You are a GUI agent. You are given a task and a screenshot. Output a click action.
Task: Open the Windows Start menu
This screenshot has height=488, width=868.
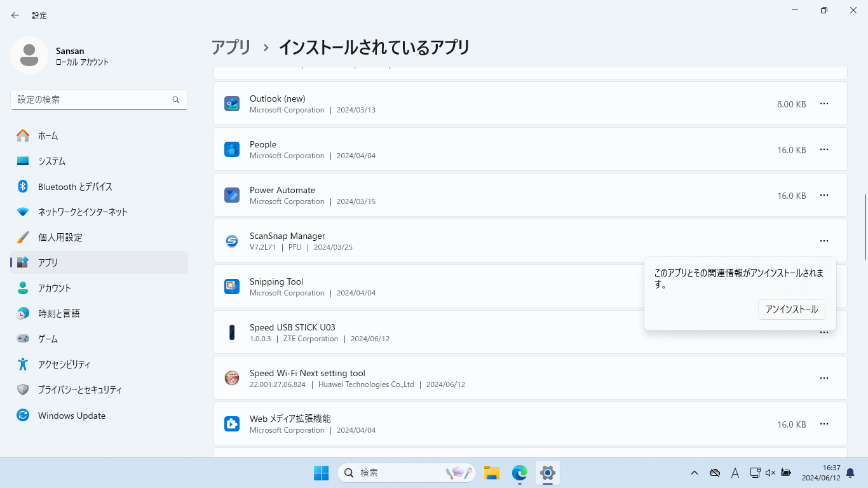[x=321, y=473]
